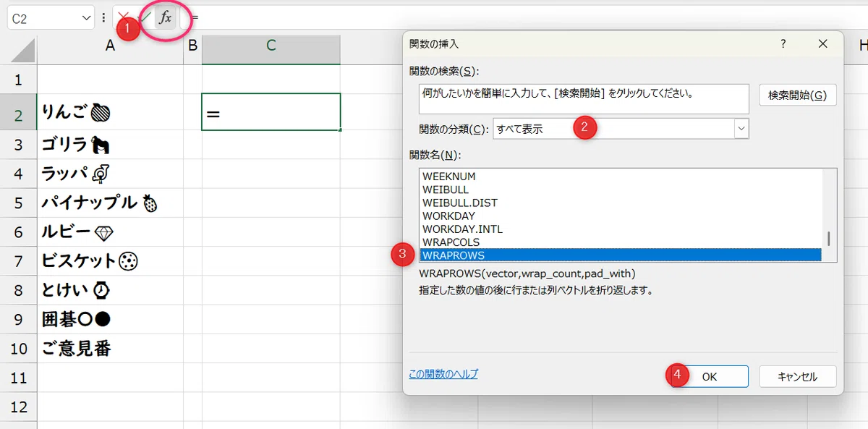This screenshot has width=868, height=429.
Task: Click cell containing ルビー
Action: tap(110, 232)
